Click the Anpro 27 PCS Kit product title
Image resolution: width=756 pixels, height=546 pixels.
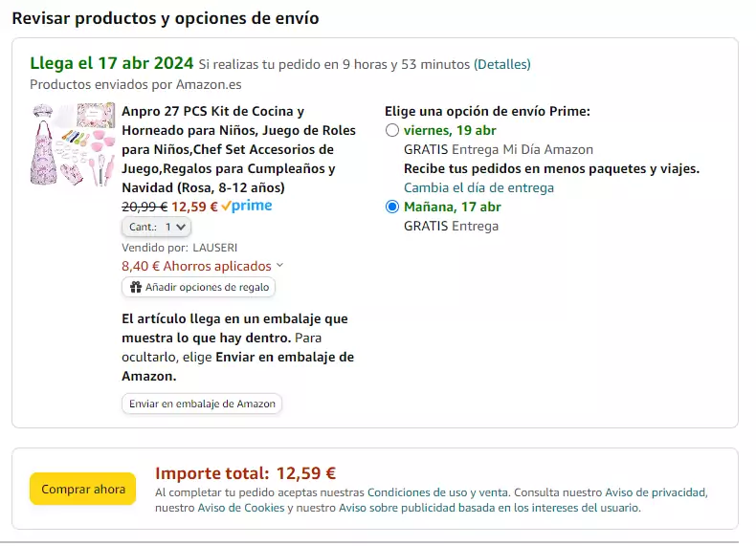238,149
